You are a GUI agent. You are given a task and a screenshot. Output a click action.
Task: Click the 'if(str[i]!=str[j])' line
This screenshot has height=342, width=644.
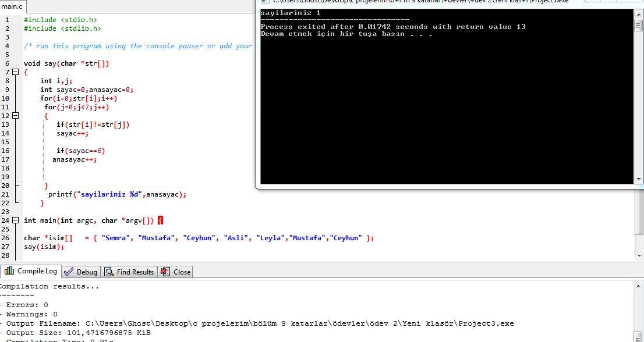click(x=93, y=124)
